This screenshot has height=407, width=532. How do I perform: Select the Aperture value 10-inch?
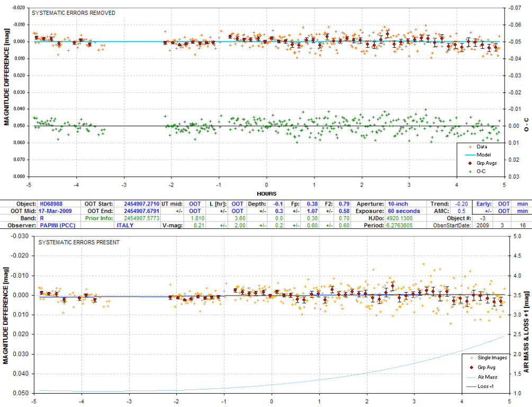click(x=398, y=204)
